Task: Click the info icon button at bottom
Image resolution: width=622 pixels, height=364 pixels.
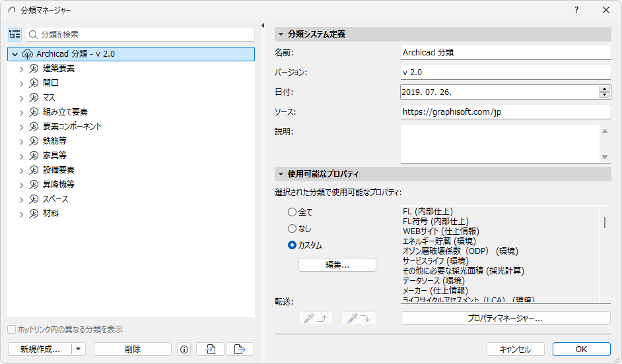Action: tap(184, 349)
